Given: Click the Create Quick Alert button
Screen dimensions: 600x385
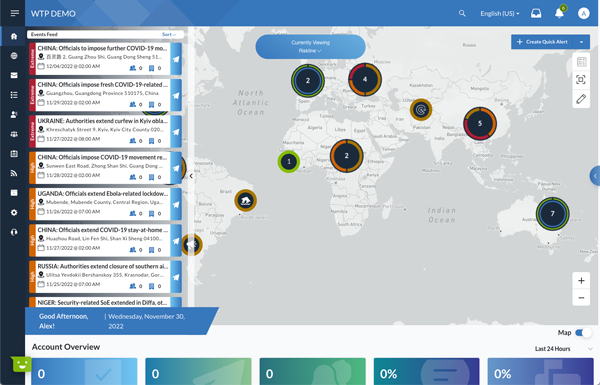Looking at the screenshot, I should (x=542, y=42).
